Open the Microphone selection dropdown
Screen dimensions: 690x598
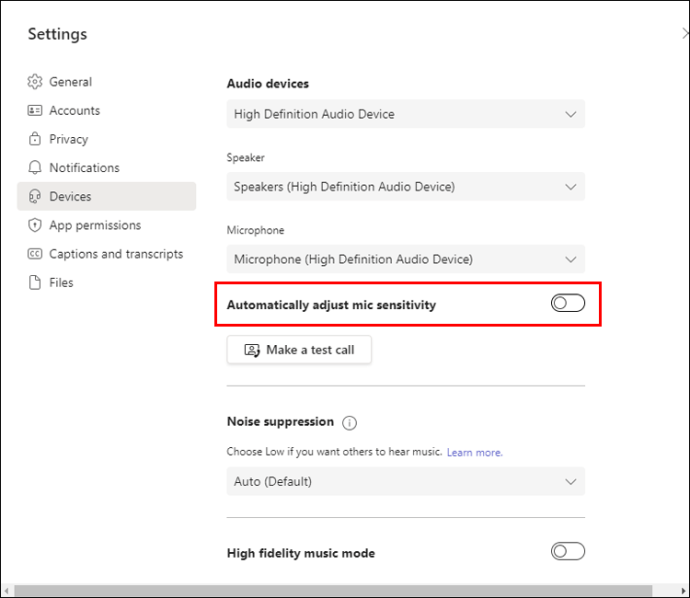point(406,259)
